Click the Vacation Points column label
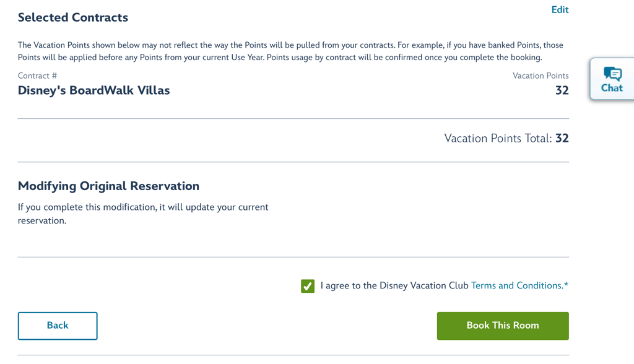 [x=541, y=76]
